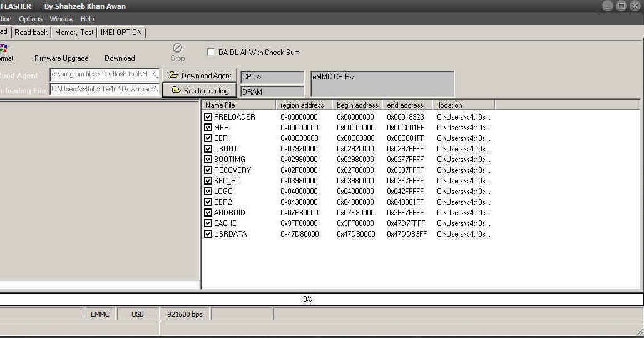
Task: Click the USB status bar entry
Action: 138,314
